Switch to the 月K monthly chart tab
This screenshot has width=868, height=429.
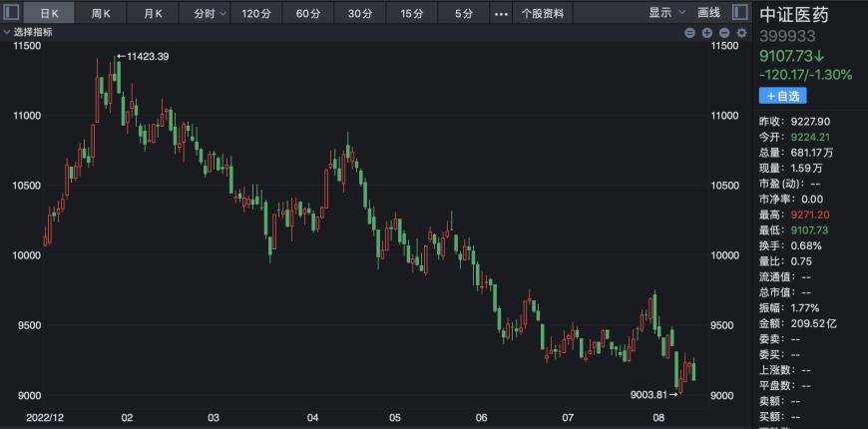(153, 14)
